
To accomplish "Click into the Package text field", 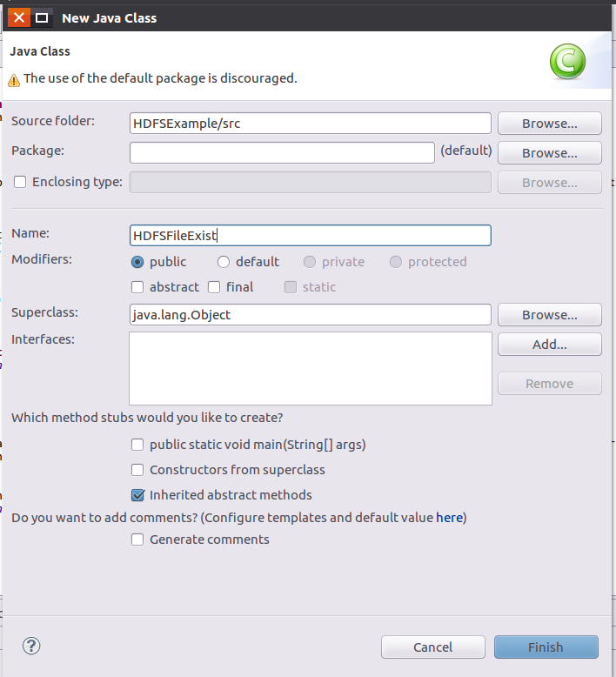I will tap(282, 152).
